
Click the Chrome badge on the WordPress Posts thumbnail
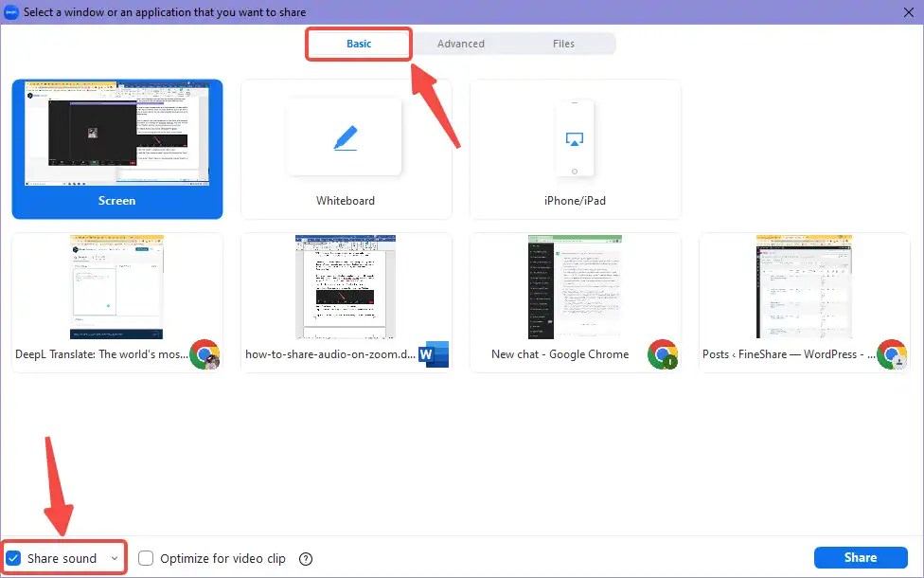(x=893, y=355)
